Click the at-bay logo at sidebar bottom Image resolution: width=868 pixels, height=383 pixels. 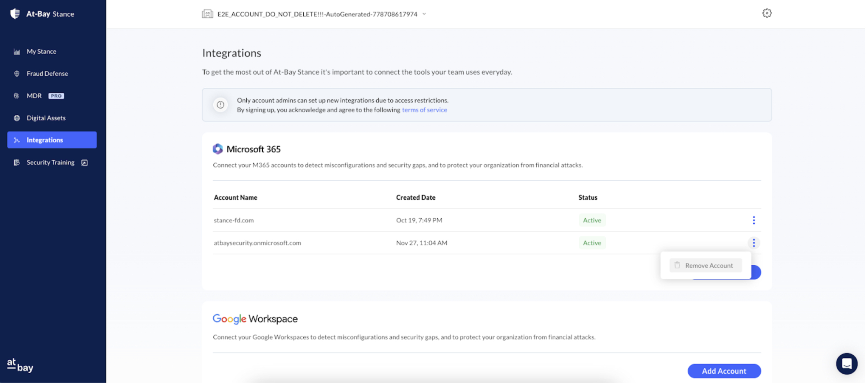[20, 365]
